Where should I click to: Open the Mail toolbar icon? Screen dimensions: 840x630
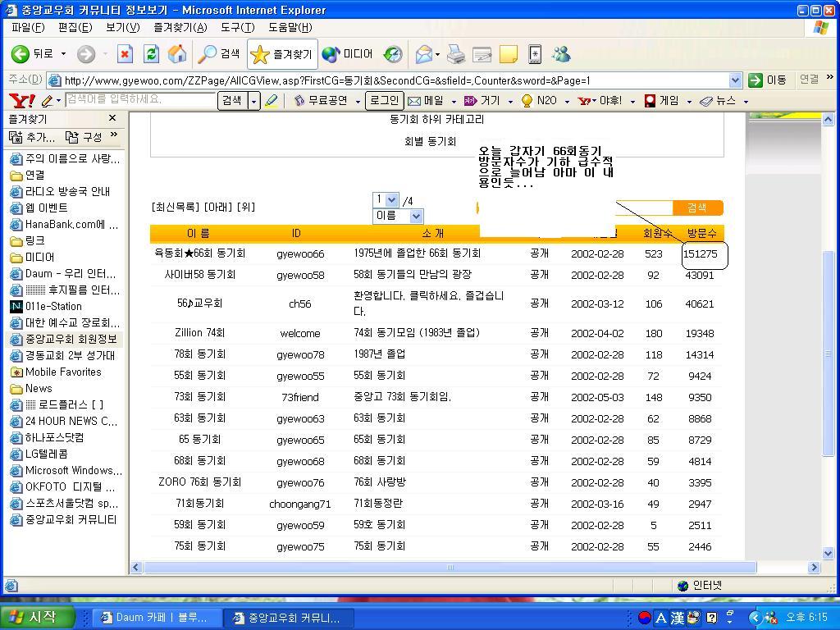424,54
